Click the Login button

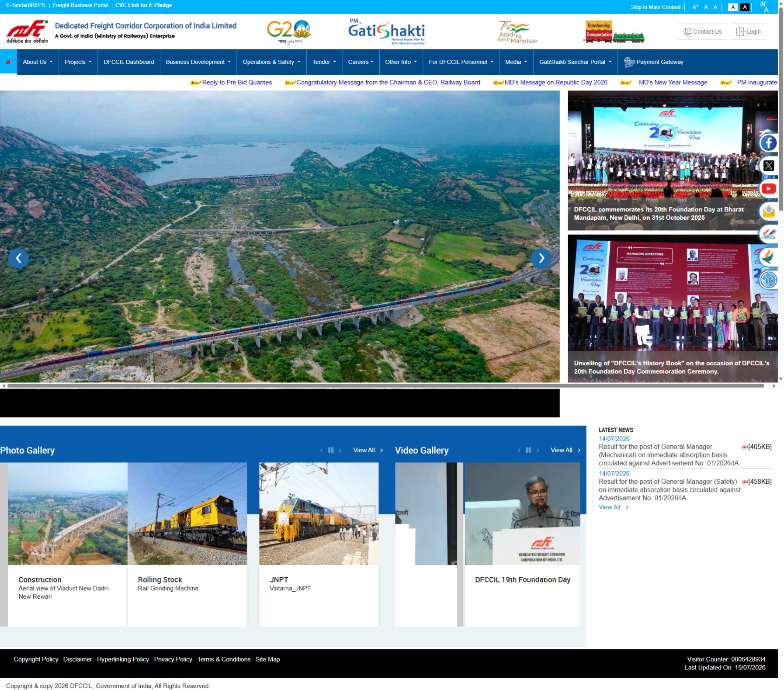[748, 31]
